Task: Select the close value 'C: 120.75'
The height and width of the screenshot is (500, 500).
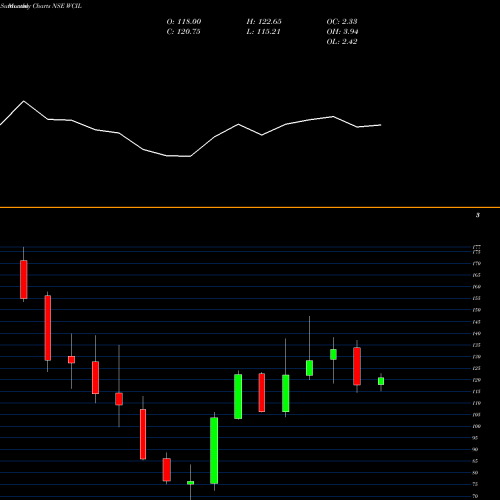Action: click(183, 32)
